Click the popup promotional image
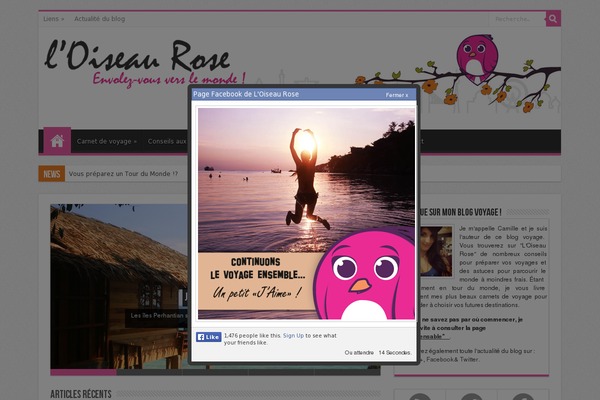 (x=306, y=214)
